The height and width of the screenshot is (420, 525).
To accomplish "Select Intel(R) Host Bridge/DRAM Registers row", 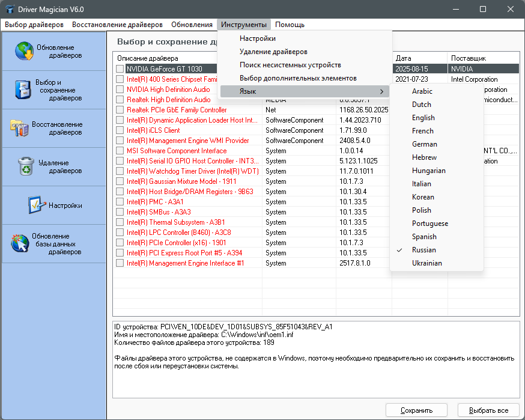I will pyautogui.click(x=190, y=192).
